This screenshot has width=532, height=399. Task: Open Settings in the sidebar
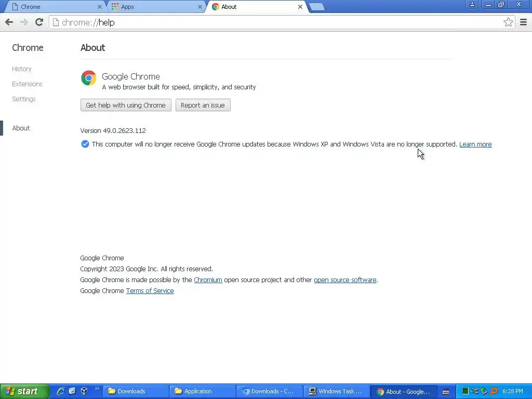[x=24, y=99]
